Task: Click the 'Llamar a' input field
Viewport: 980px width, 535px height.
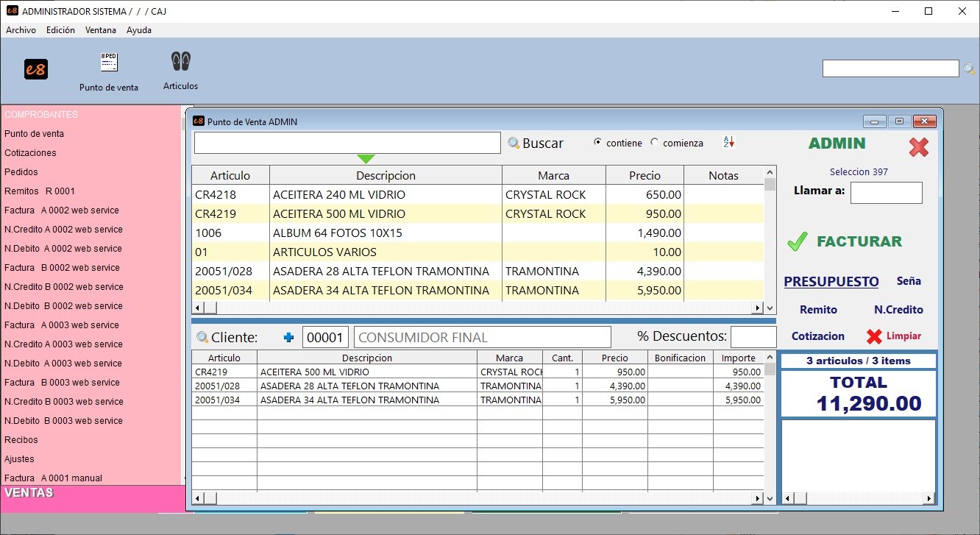Action: (x=886, y=193)
